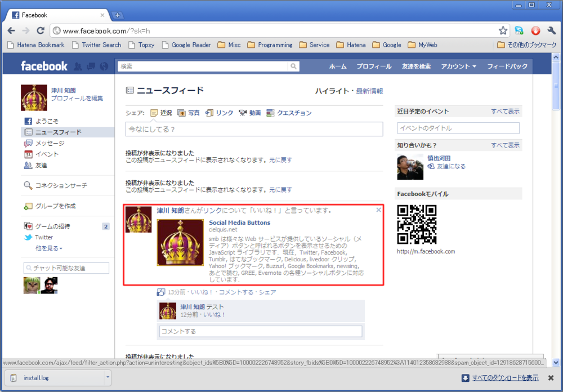Click シェア under the story
Image resolution: width=563 pixels, height=392 pixels.
pyautogui.click(x=267, y=292)
